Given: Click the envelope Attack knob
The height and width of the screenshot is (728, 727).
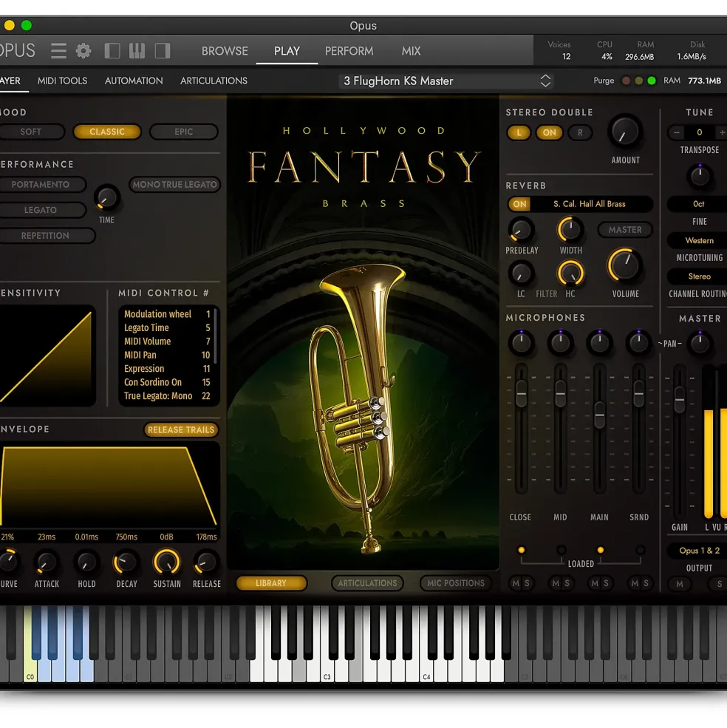Looking at the screenshot, I should coord(47,563).
